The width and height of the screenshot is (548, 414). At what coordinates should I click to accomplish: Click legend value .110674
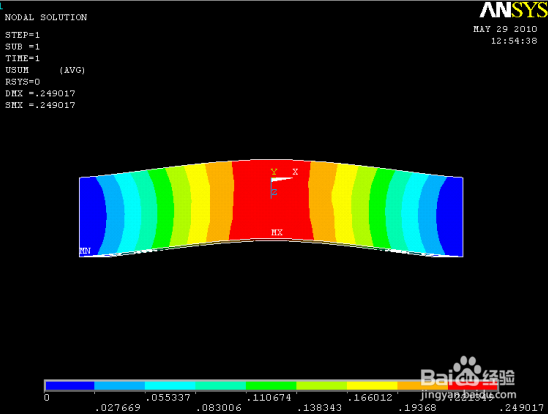click(269, 398)
